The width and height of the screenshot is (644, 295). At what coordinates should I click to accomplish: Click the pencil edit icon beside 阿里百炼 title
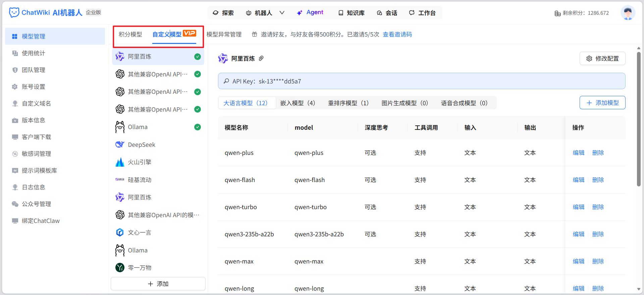pyautogui.click(x=261, y=58)
